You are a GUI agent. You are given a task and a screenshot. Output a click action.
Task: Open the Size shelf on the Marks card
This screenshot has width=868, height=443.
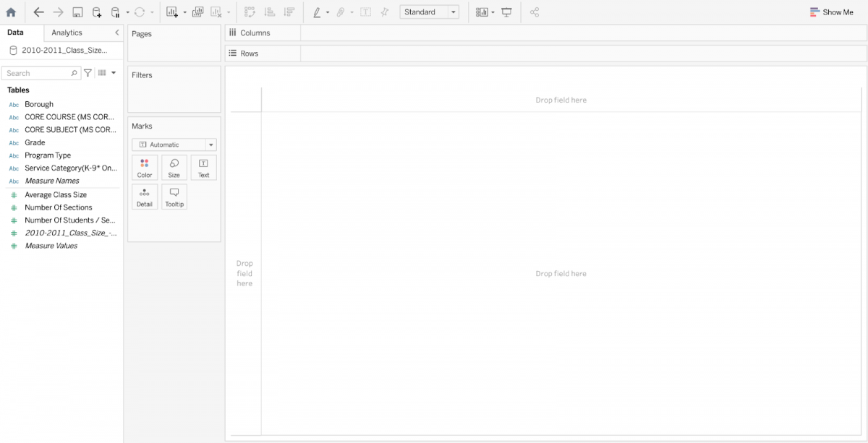pyautogui.click(x=174, y=167)
